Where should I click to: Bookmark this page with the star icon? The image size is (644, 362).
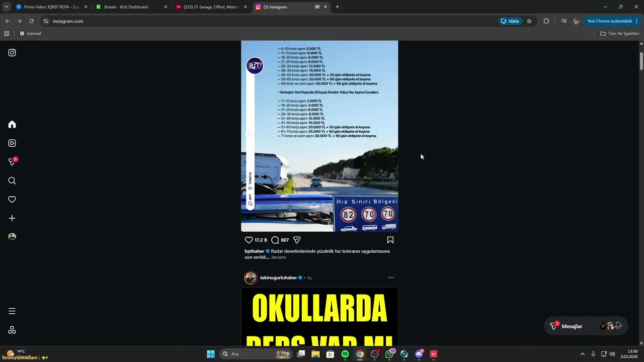pos(529,21)
